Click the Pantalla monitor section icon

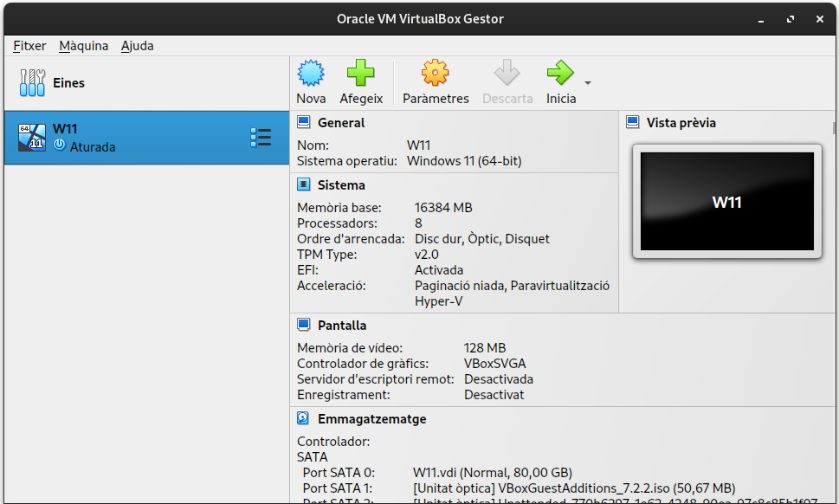[304, 326]
